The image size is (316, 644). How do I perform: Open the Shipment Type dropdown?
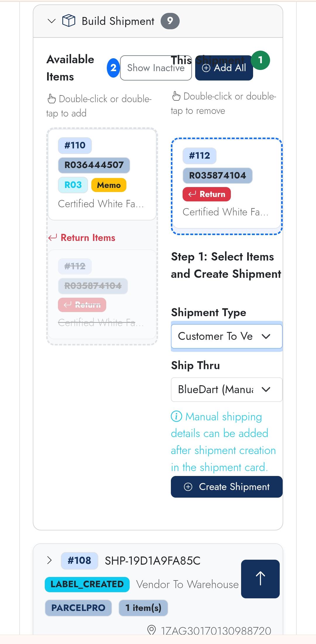tap(226, 336)
